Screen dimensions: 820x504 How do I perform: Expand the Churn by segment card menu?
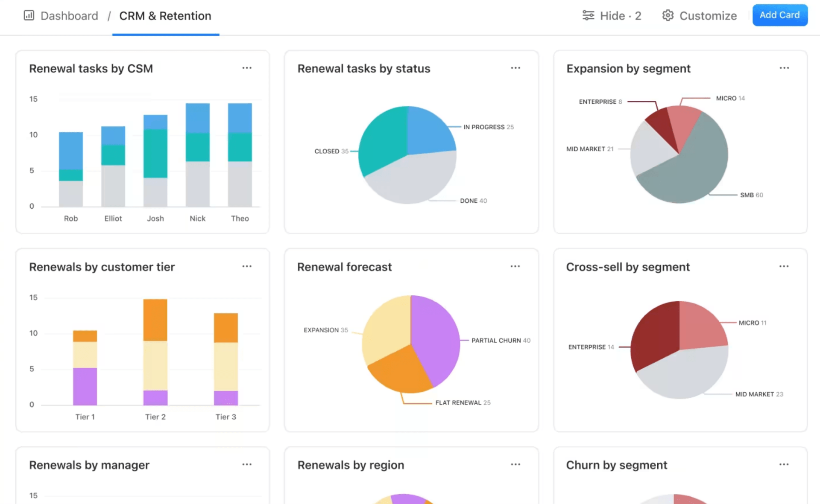click(x=784, y=464)
